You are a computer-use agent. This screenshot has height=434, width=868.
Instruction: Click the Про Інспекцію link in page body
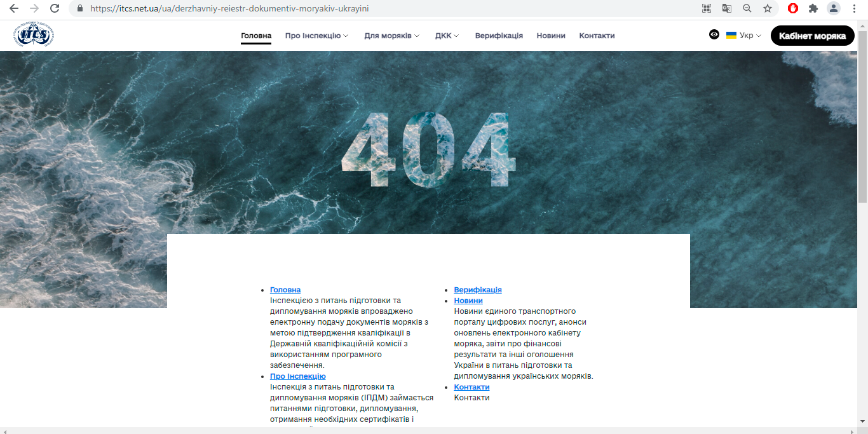[x=297, y=376]
